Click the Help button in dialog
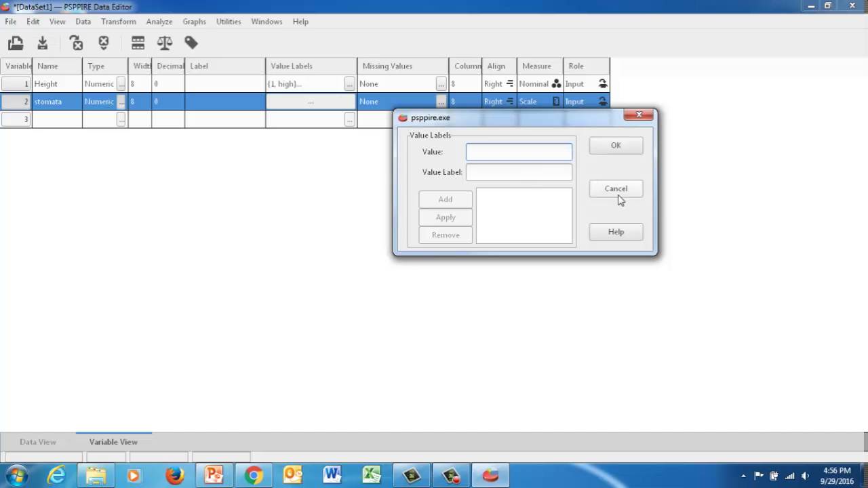This screenshot has height=488, width=868. 616,232
